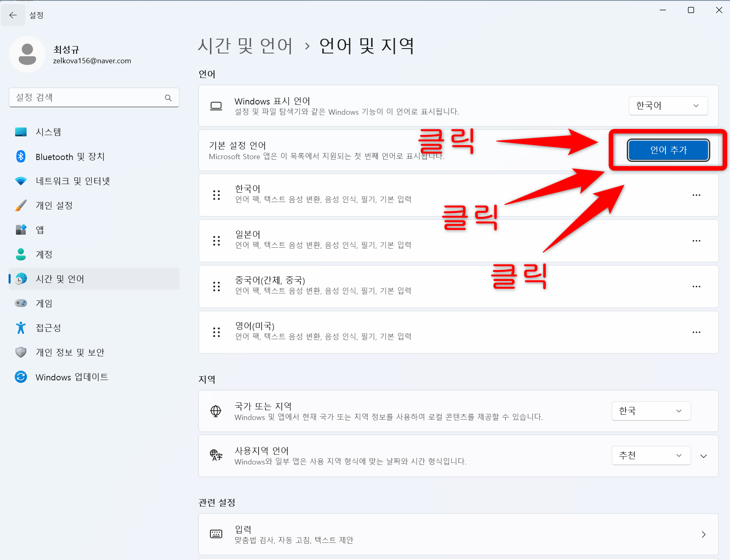
Task: Open 접근성 settings page
Action: point(94,328)
